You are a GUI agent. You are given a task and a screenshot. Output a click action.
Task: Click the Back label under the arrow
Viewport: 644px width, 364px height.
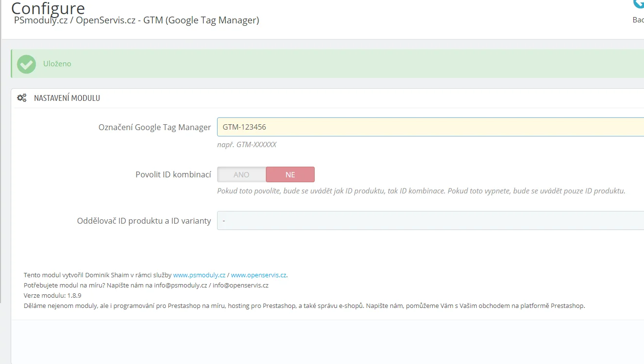pos(638,20)
